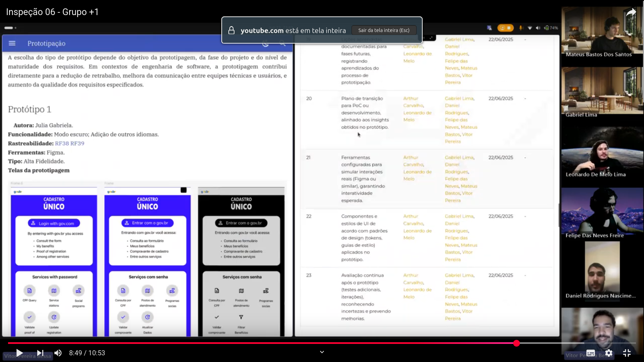
Task: Seek using the red progress bar handle
Action: (x=517, y=343)
